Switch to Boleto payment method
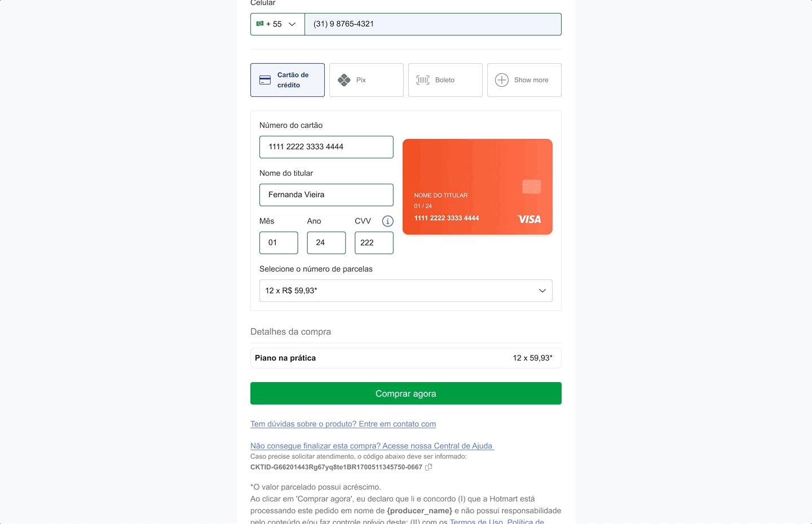 click(445, 80)
